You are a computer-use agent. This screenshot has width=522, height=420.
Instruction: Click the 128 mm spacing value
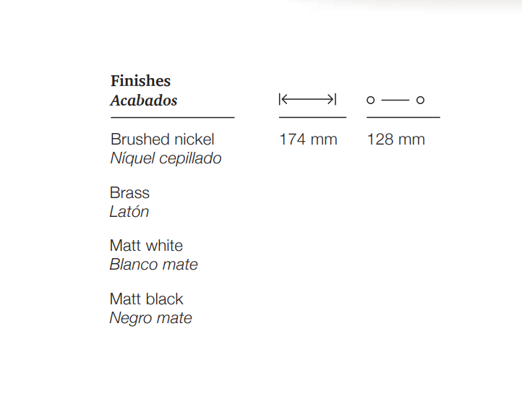tap(395, 140)
